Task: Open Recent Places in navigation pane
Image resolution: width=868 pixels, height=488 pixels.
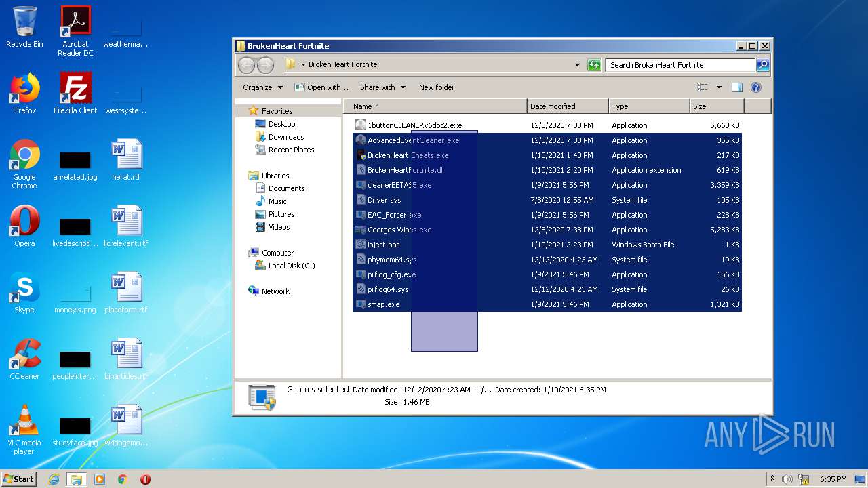Action: [x=285, y=150]
